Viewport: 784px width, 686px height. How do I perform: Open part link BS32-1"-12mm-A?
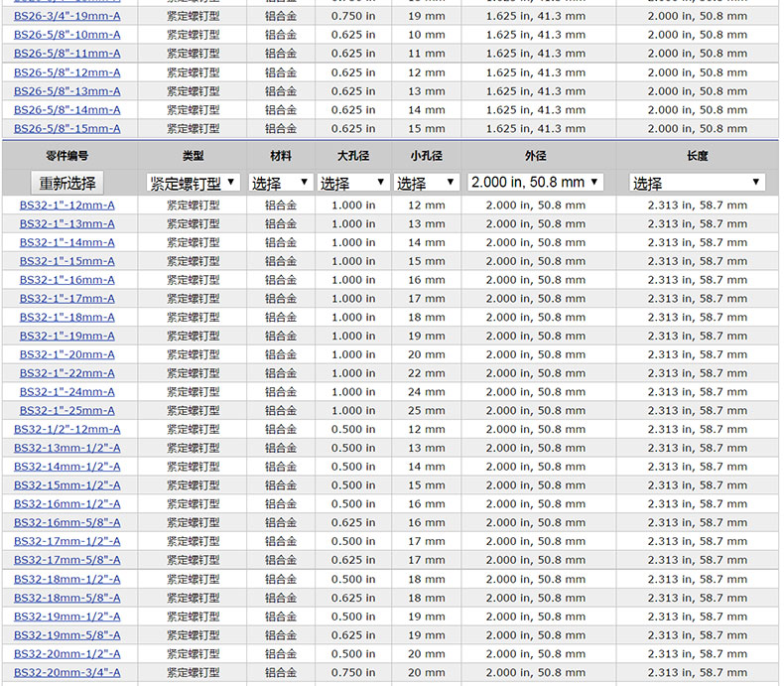click(x=67, y=205)
